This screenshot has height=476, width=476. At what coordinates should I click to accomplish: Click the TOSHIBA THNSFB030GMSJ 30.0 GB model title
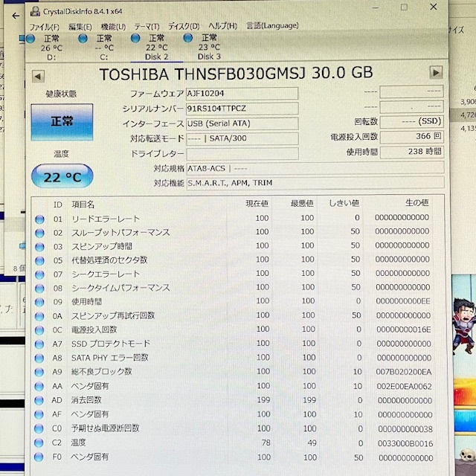[x=236, y=74]
